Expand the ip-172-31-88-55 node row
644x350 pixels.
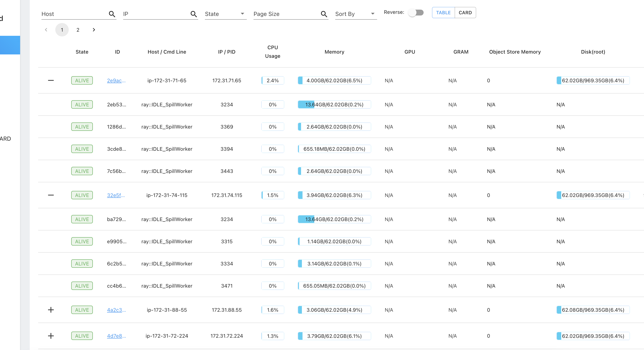[x=51, y=310]
